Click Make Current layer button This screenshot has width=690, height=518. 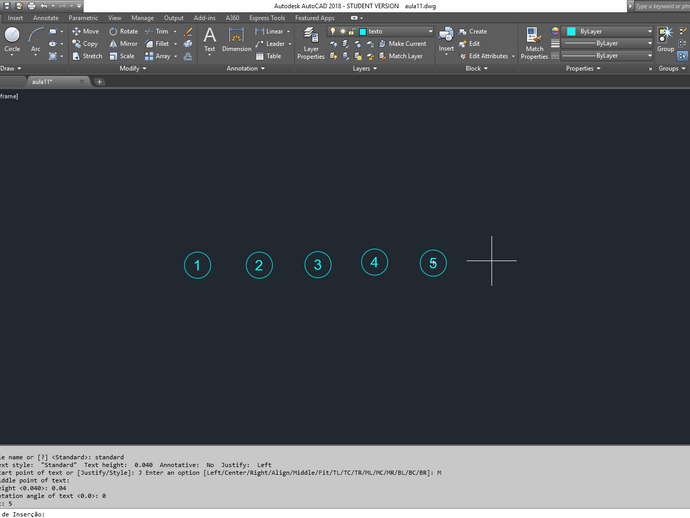click(x=402, y=44)
